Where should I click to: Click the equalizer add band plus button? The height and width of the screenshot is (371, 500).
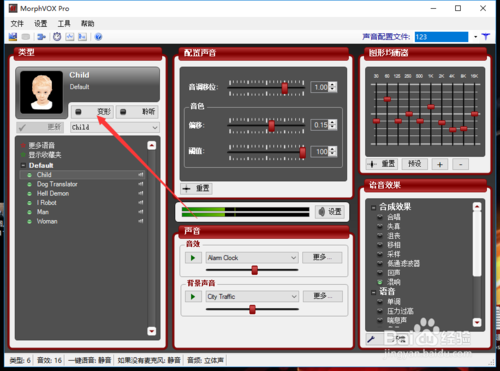pos(440,164)
